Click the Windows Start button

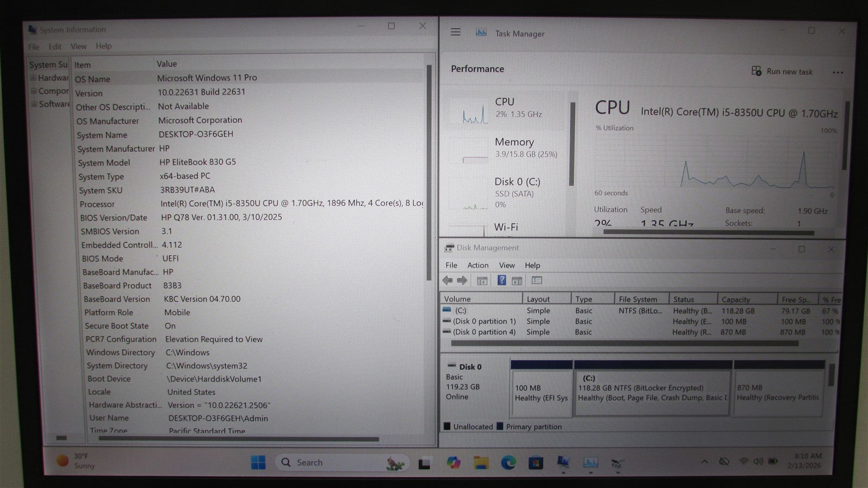tap(257, 463)
